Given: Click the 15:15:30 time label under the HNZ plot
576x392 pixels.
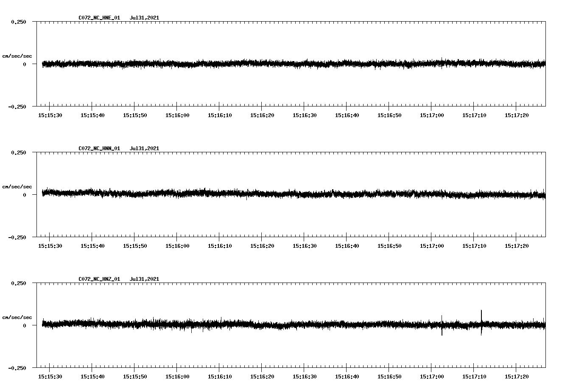Looking at the screenshot, I should (50, 377).
